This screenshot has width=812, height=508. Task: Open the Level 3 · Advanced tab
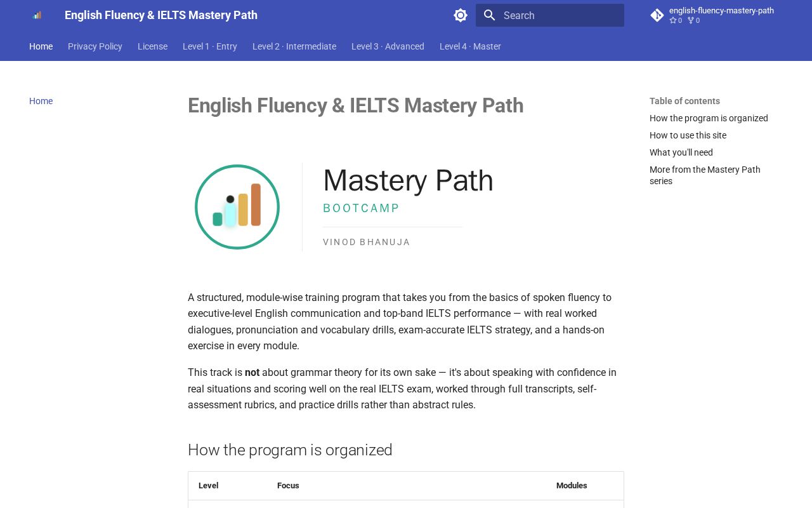[x=388, y=46]
